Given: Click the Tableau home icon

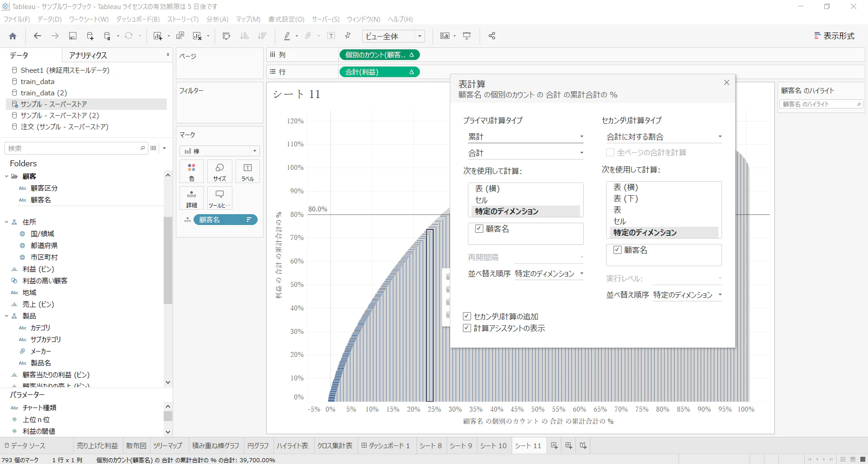Looking at the screenshot, I should (13, 36).
